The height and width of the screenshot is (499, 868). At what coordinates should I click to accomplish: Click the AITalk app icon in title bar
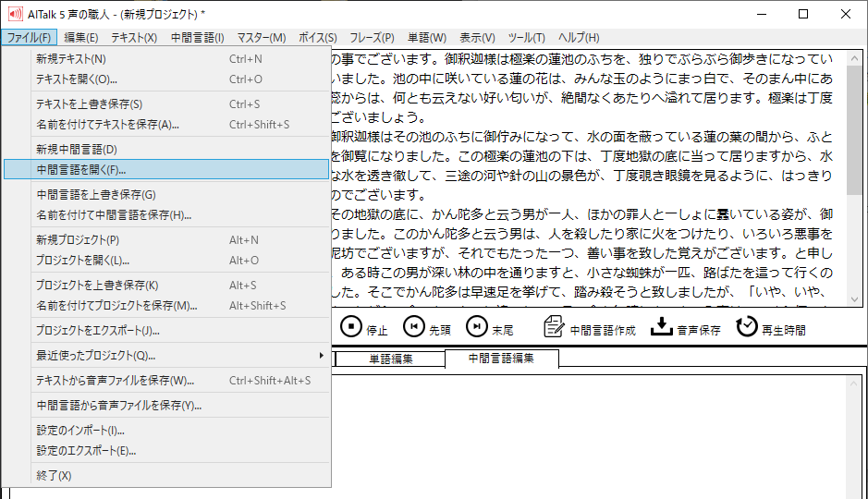[x=16, y=15]
